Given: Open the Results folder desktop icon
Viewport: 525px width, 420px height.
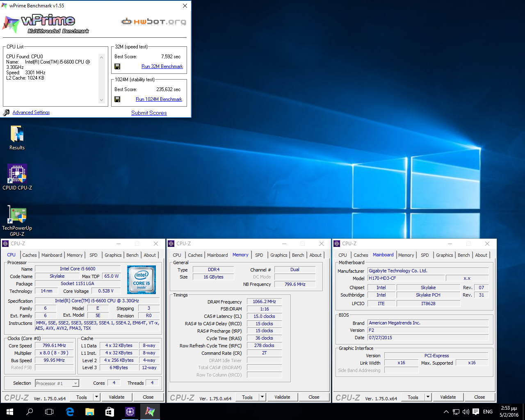Looking at the screenshot, I should [x=17, y=138].
